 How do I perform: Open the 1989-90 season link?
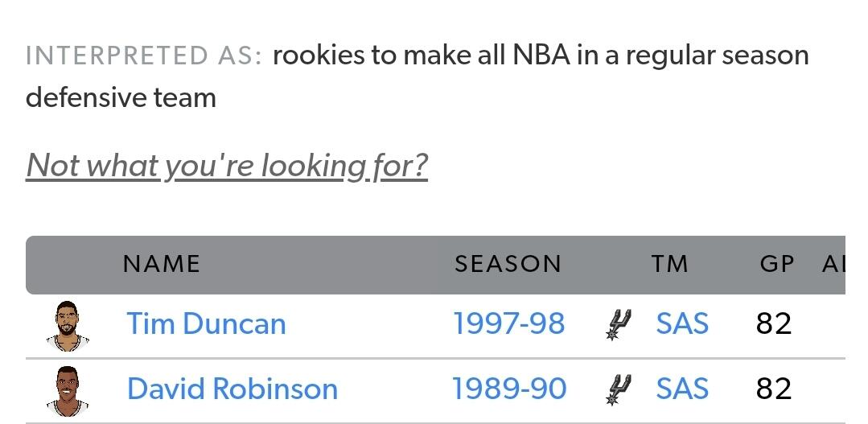click(509, 389)
